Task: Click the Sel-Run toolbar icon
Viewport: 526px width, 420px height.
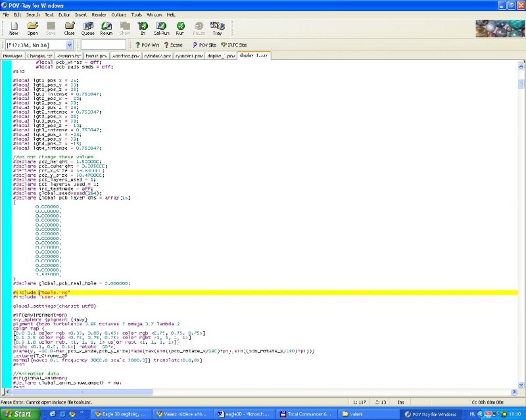Action: tap(161, 28)
